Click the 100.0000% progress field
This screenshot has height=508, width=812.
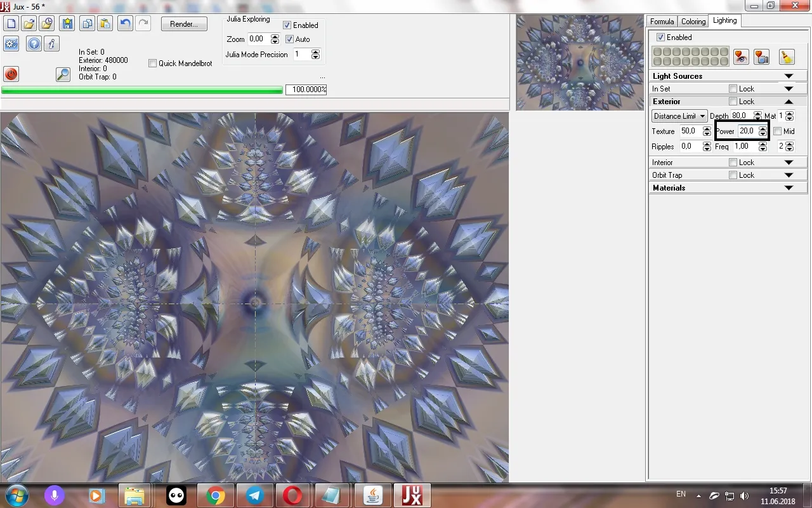click(306, 90)
